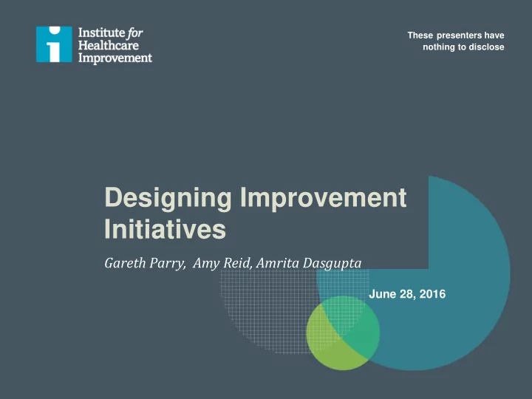532x399 pixels.
Task: Click the word 'Improvement' in the slide title
Action: (x=324, y=198)
